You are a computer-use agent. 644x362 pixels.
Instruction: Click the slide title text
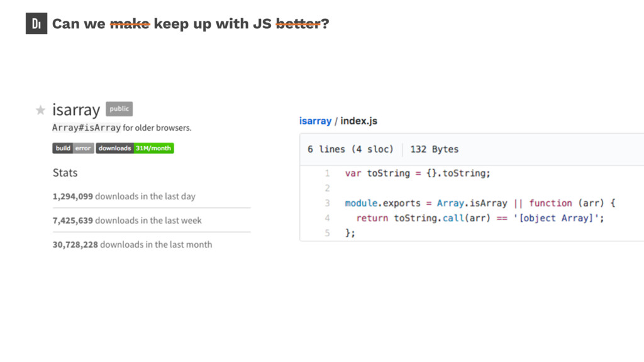[x=191, y=24]
